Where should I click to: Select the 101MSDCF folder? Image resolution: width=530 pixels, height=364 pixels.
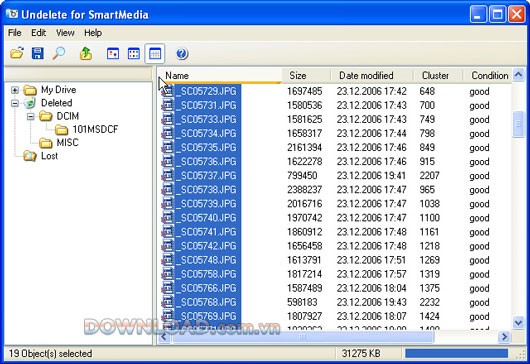[x=95, y=129]
